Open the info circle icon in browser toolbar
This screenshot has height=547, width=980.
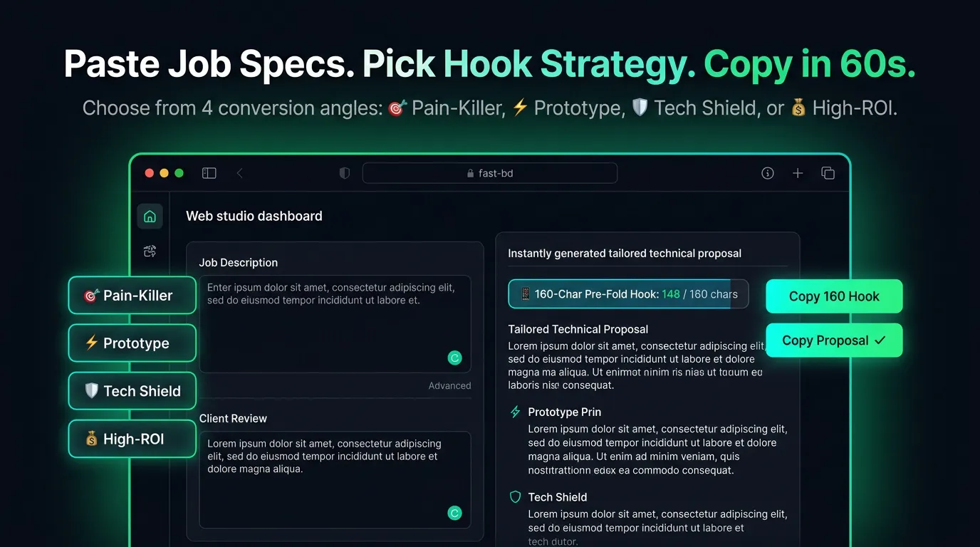[x=768, y=173]
